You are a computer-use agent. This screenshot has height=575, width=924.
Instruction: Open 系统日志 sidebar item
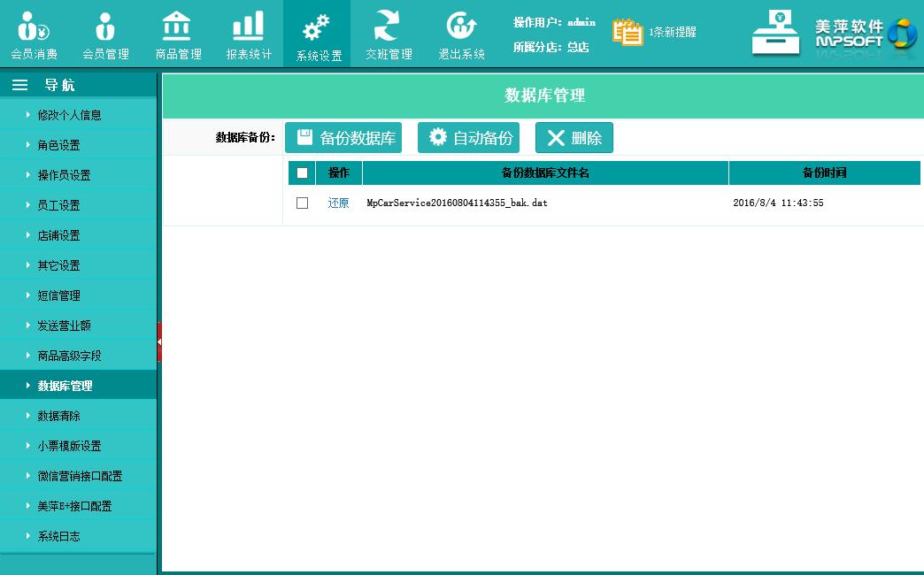(58, 536)
